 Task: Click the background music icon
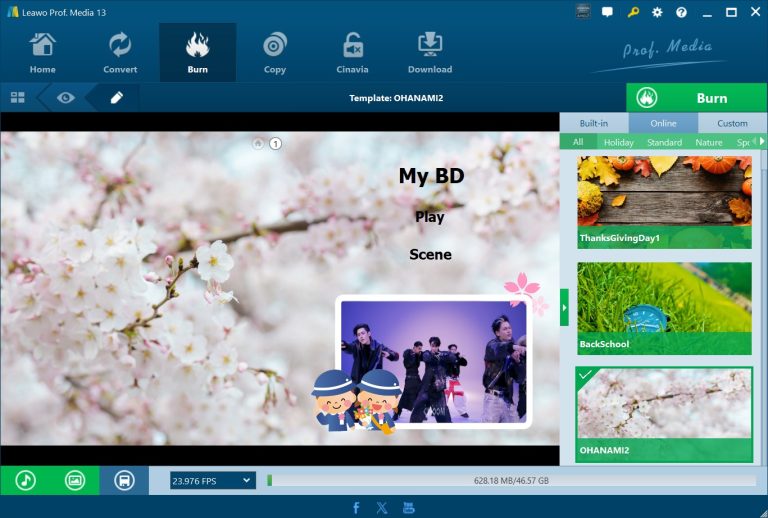(25, 480)
